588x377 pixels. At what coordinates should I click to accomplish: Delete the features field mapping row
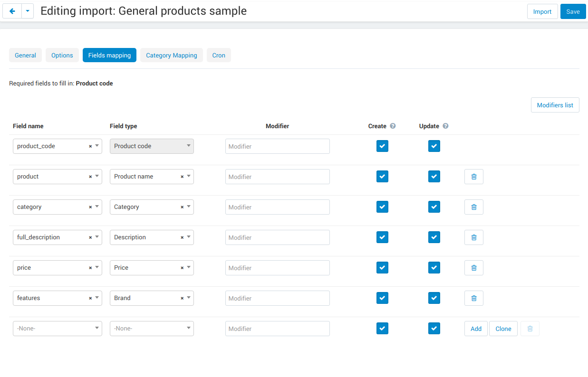click(474, 298)
